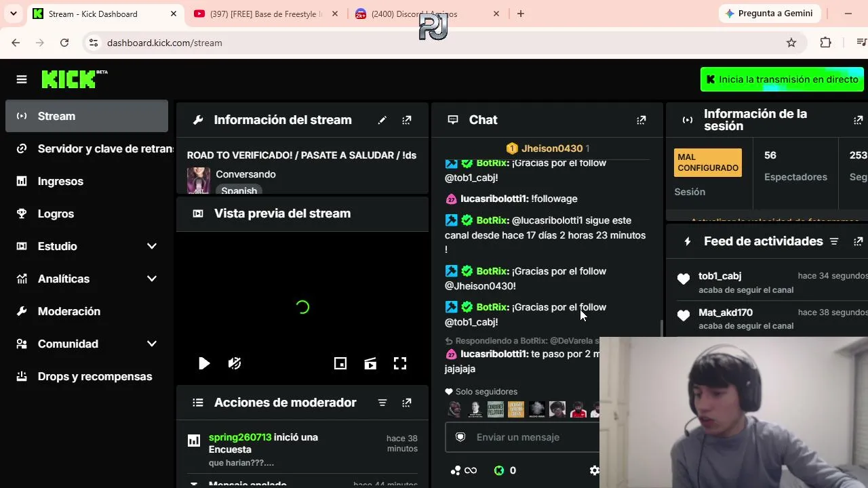Pop out the Información de la sesión panel
Screen dimensions: 868x488
tap(859, 120)
